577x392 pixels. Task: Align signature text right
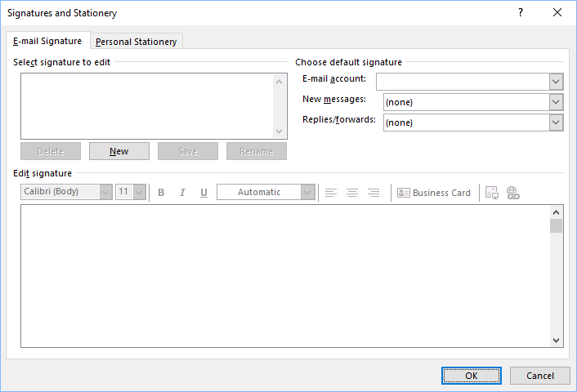pyautogui.click(x=373, y=193)
